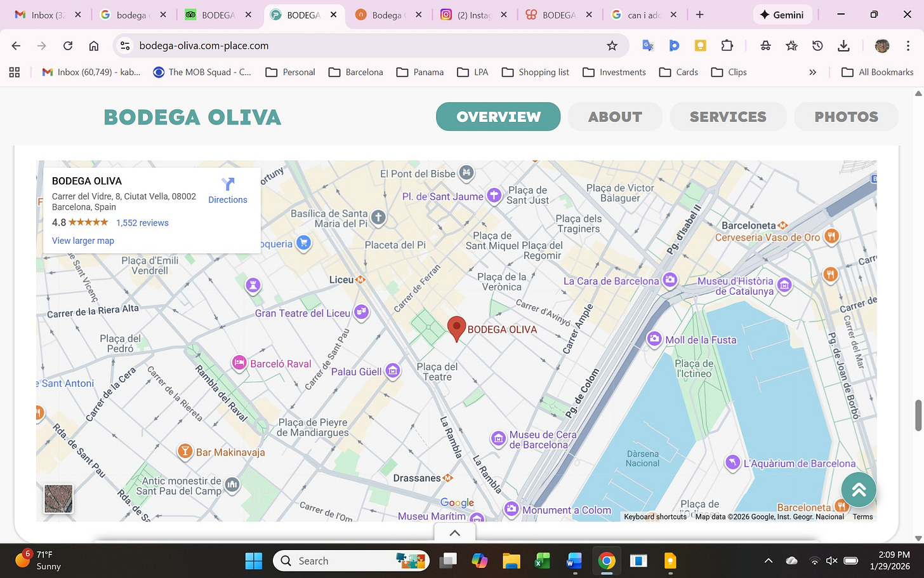Viewport: 924px width, 578px height.
Task: Reload the page
Action: [x=68, y=46]
